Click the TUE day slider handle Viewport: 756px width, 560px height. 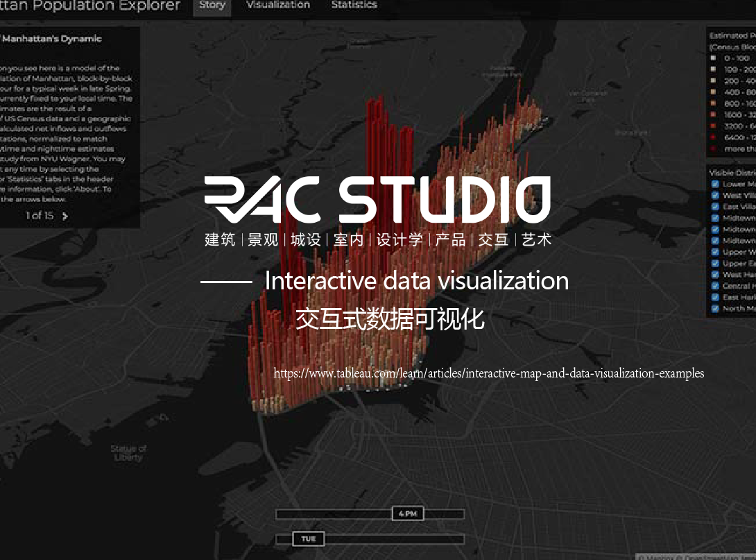(309, 538)
